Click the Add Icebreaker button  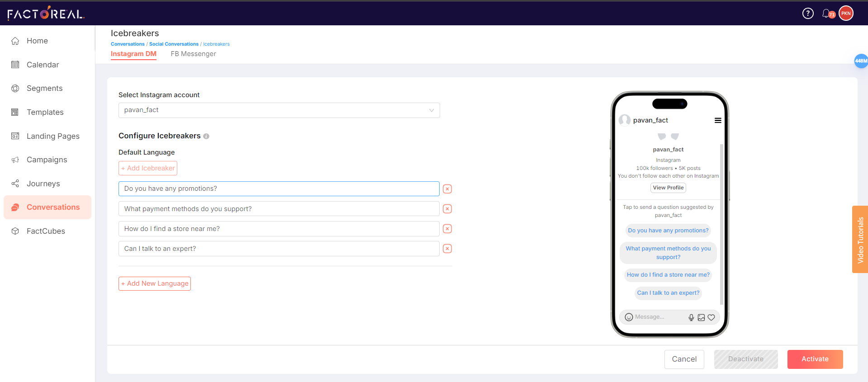click(148, 168)
